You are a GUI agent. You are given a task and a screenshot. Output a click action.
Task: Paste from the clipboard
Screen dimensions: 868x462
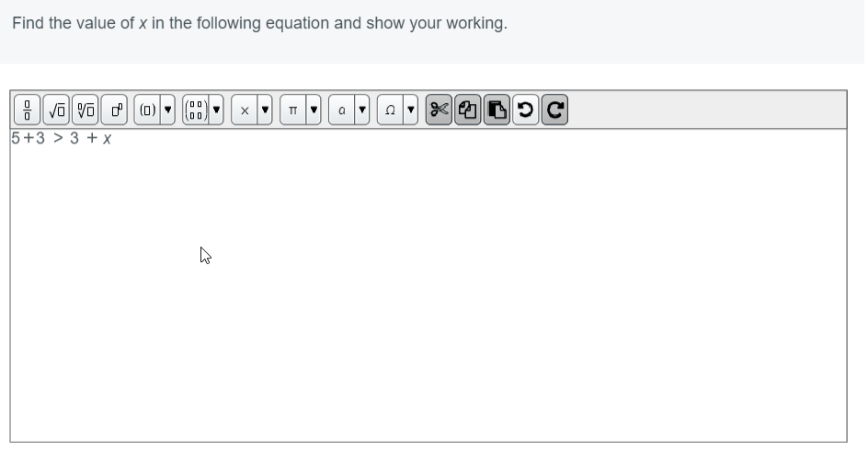coord(497,110)
